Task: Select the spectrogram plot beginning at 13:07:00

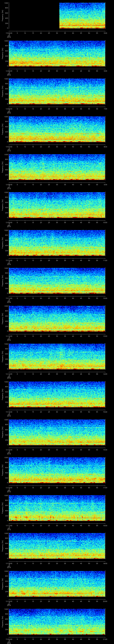Action: (57, 129)
